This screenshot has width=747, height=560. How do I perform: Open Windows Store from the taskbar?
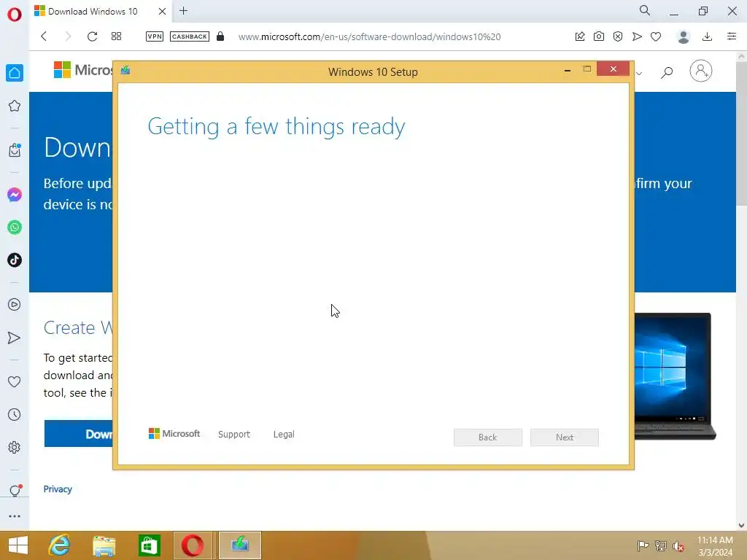pos(149,545)
